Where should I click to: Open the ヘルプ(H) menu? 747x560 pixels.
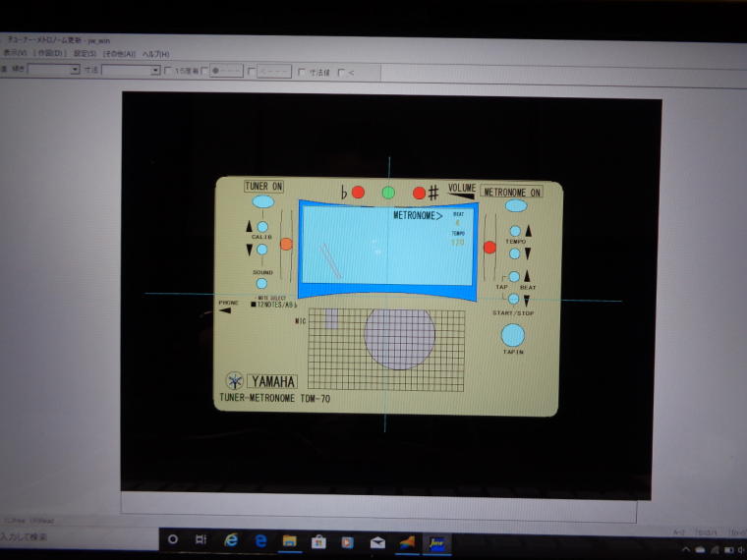[x=155, y=54]
